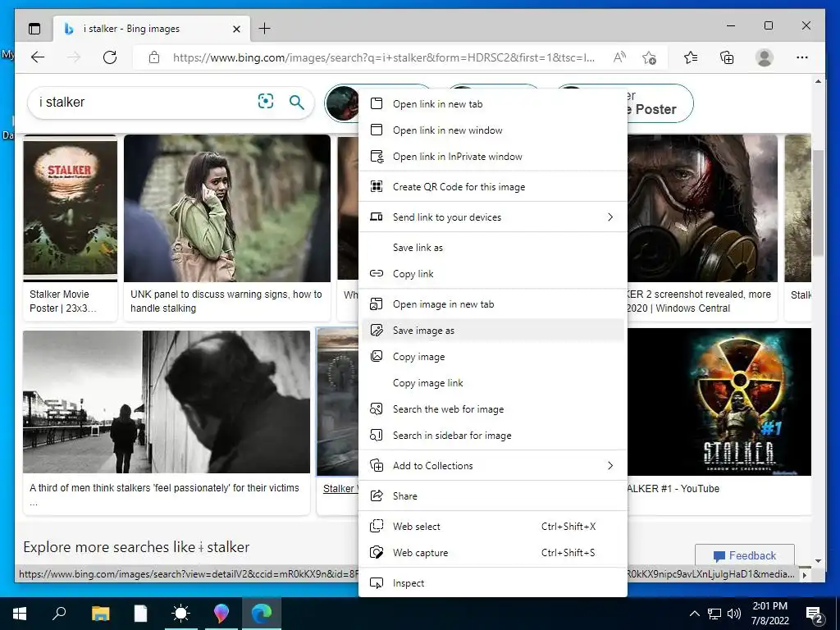
Task: Open the '#1 - YouTube' caption link
Action: pyautogui.click(x=673, y=489)
